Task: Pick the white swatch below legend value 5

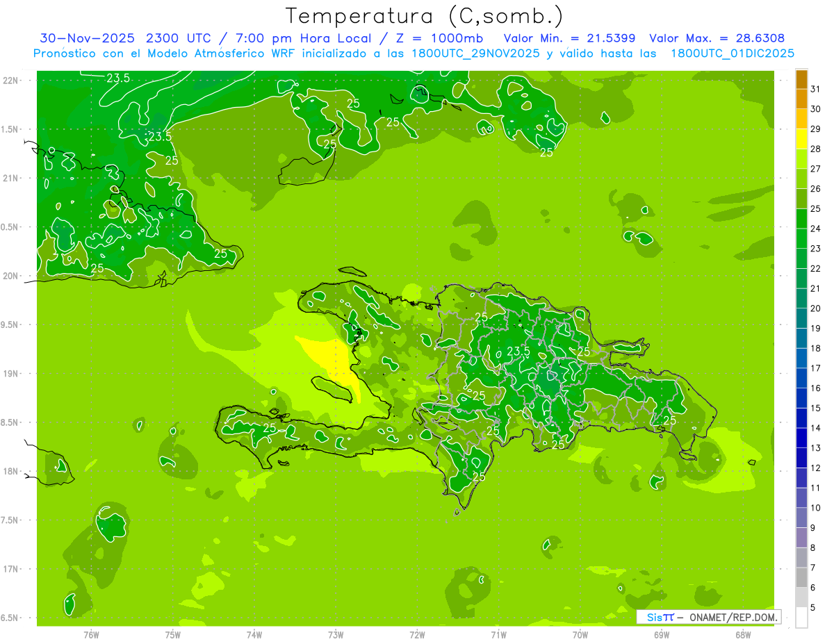Action: [x=801, y=618]
